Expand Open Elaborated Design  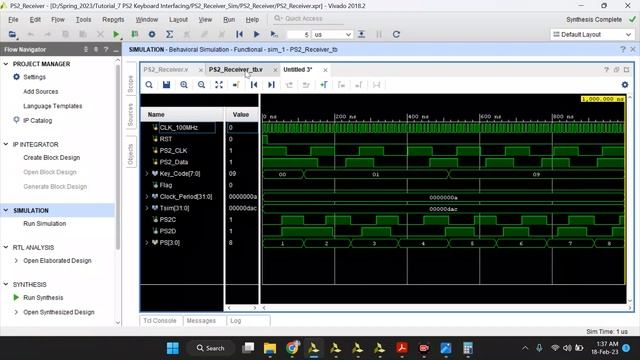(x=16, y=260)
